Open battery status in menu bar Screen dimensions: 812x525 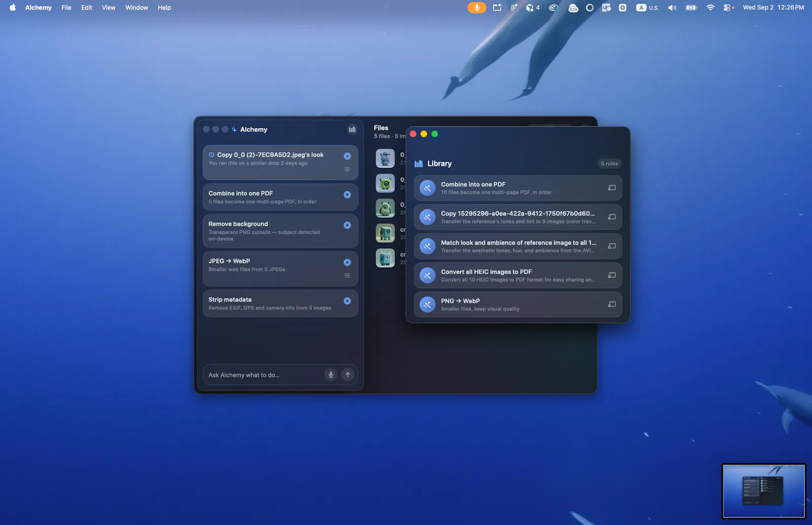click(691, 8)
